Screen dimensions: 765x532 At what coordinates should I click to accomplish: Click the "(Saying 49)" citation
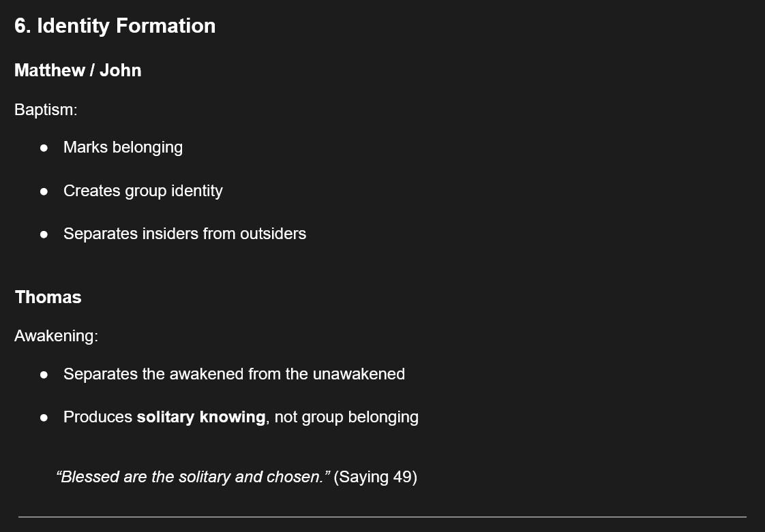coord(375,477)
